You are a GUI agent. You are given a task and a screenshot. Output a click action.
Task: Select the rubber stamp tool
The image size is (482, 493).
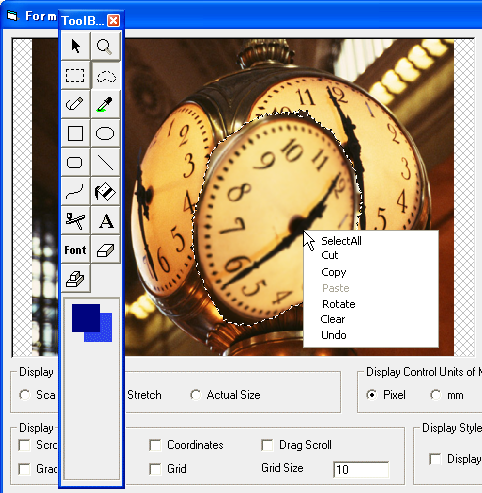[75, 279]
